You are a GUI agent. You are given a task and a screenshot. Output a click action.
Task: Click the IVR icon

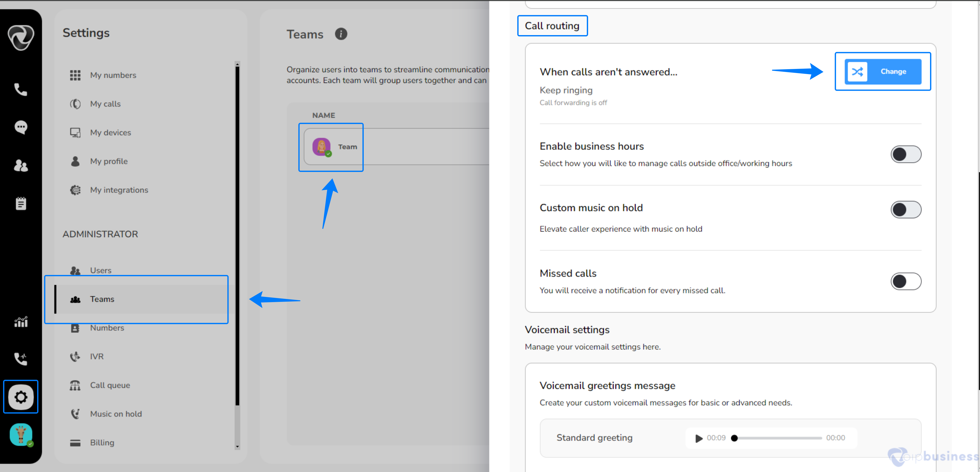[x=75, y=356]
